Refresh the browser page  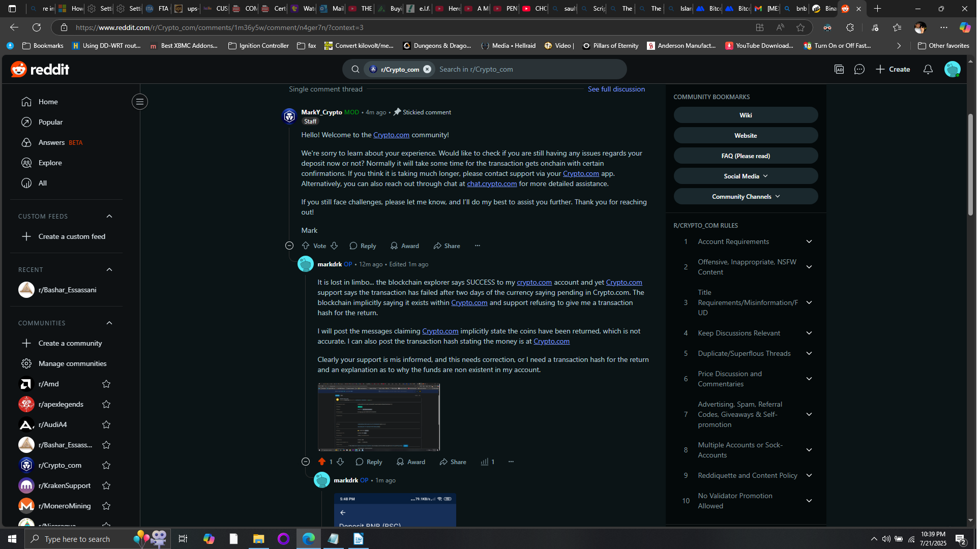pyautogui.click(x=37, y=27)
